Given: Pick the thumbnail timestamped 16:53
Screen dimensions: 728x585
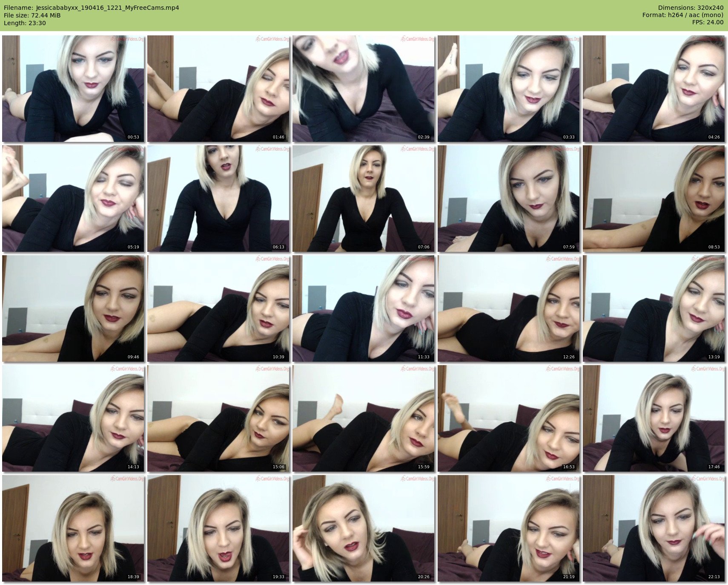Looking at the screenshot, I should [509, 418].
